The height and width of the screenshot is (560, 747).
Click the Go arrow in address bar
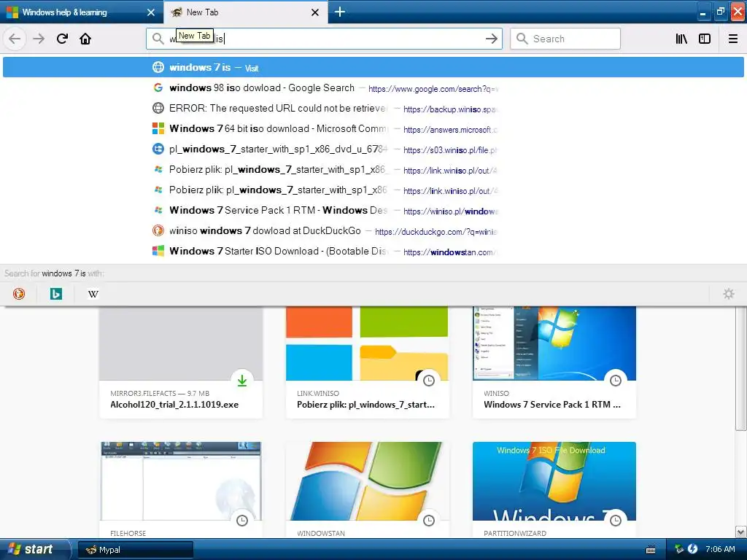491,39
